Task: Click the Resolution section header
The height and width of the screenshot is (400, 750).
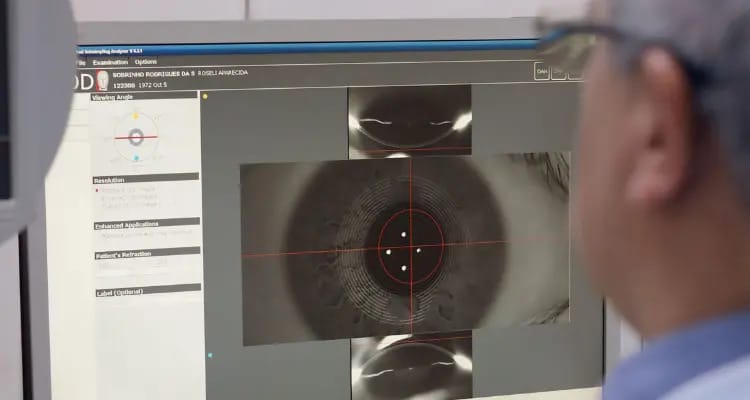Action: coord(145,179)
